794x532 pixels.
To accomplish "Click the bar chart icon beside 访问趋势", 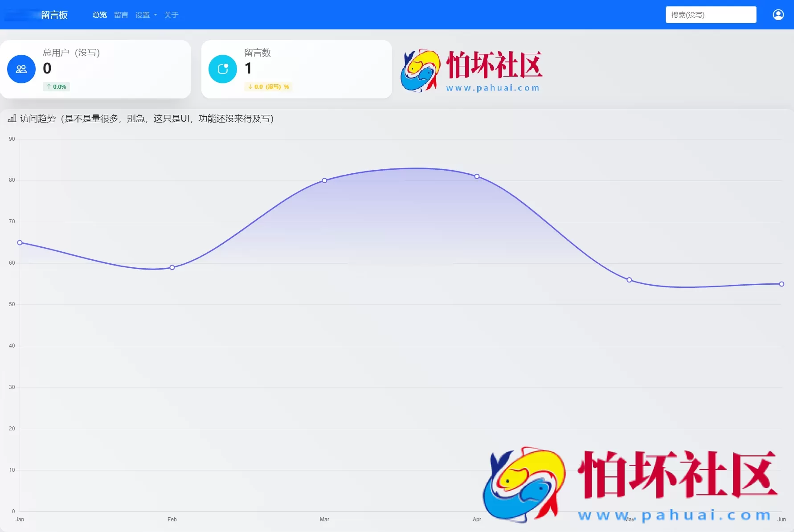I will [12, 119].
